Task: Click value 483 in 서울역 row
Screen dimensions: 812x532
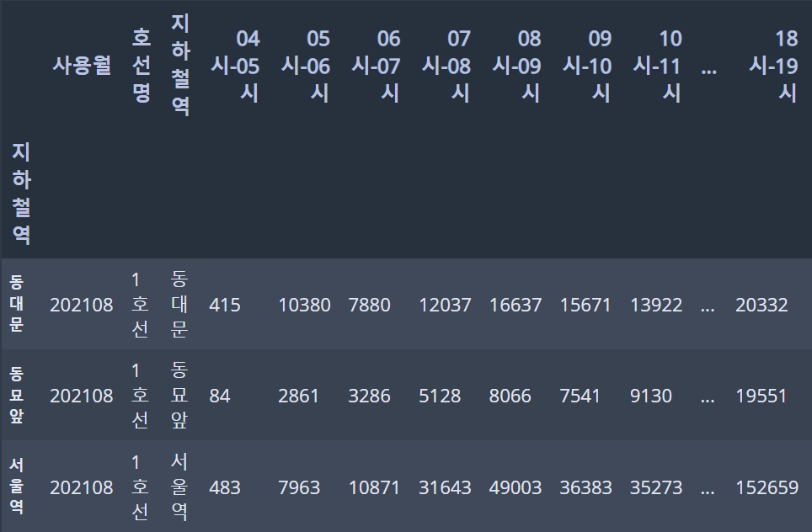Action: 225,487
